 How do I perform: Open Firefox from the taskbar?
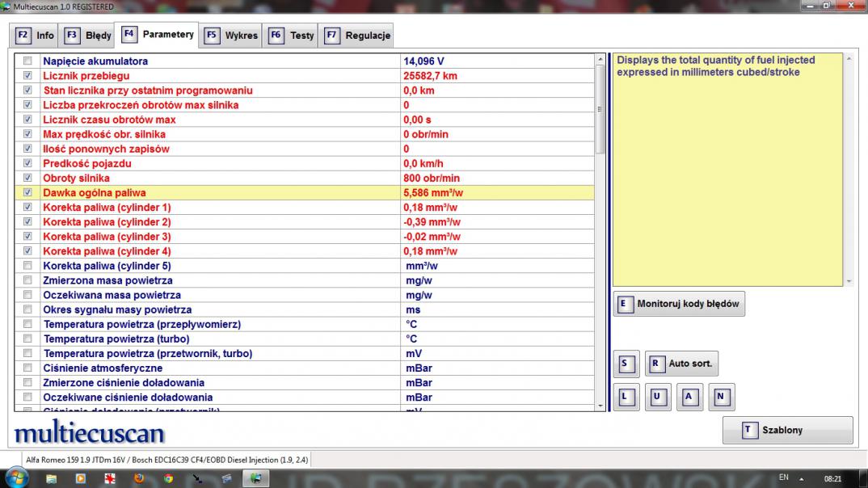coord(139,478)
